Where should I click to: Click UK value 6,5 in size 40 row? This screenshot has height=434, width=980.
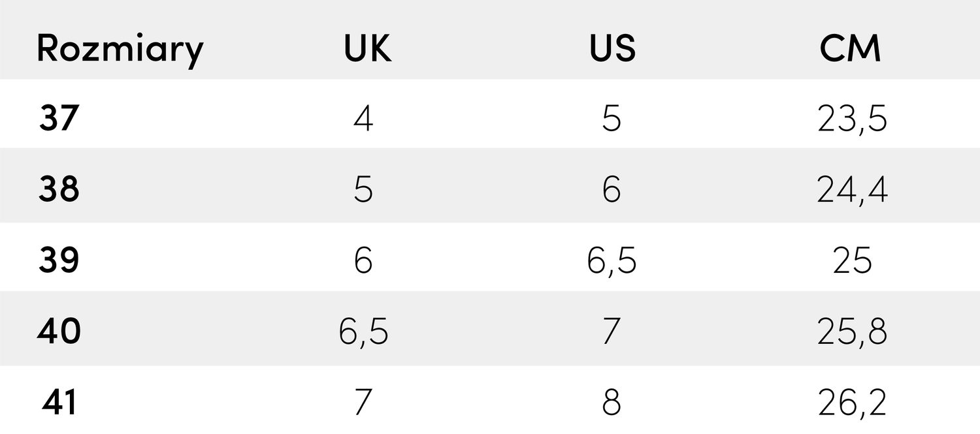pos(363,332)
